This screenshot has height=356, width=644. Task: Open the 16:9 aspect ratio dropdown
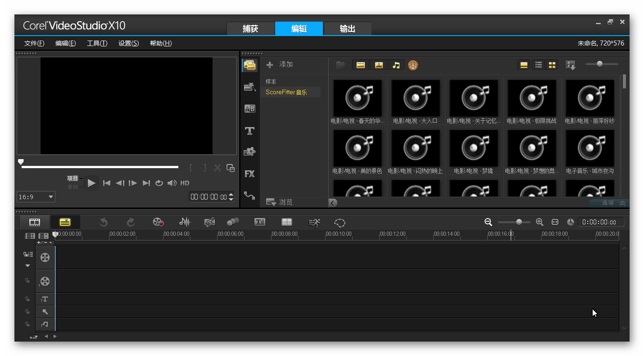(x=36, y=197)
